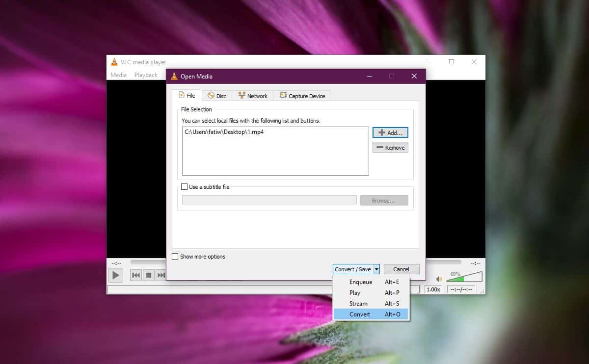589x364 pixels.
Task: Click the Add... file button
Action: click(x=390, y=132)
